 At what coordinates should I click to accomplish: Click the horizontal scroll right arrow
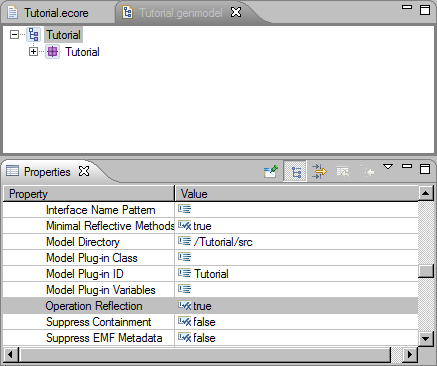tap(410, 355)
